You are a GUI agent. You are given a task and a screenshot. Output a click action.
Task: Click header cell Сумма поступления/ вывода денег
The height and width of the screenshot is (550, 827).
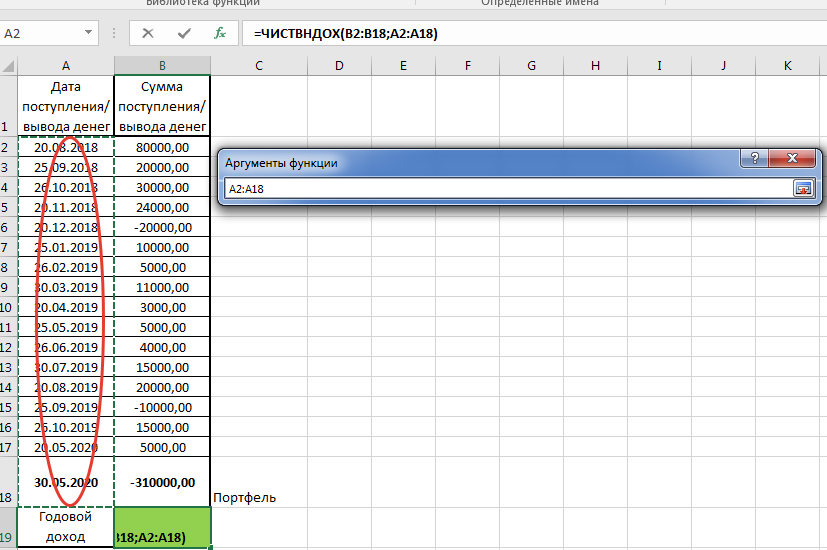coord(162,106)
